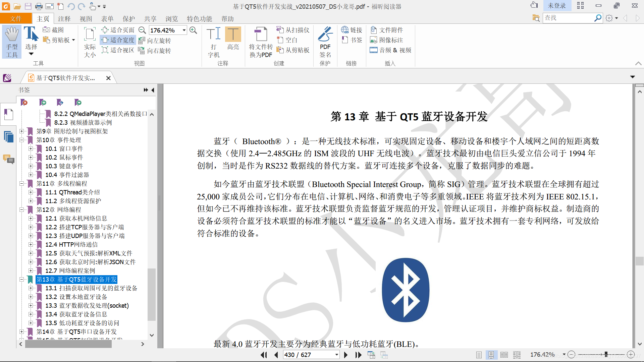
Task: Open the 注释 ribbon tab
Action: (64, 19)
